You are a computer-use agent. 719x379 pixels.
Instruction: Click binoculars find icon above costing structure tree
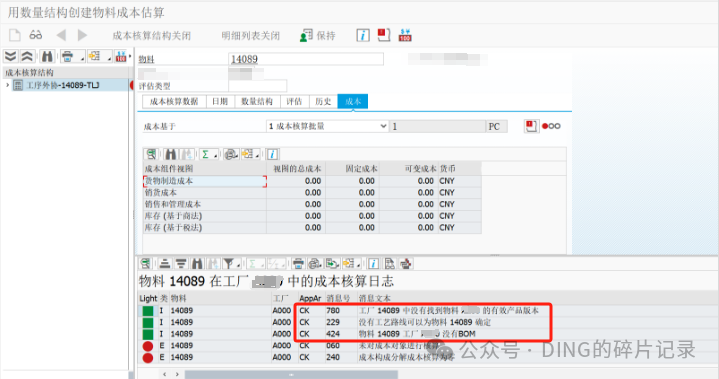click(x=47, y=56)
